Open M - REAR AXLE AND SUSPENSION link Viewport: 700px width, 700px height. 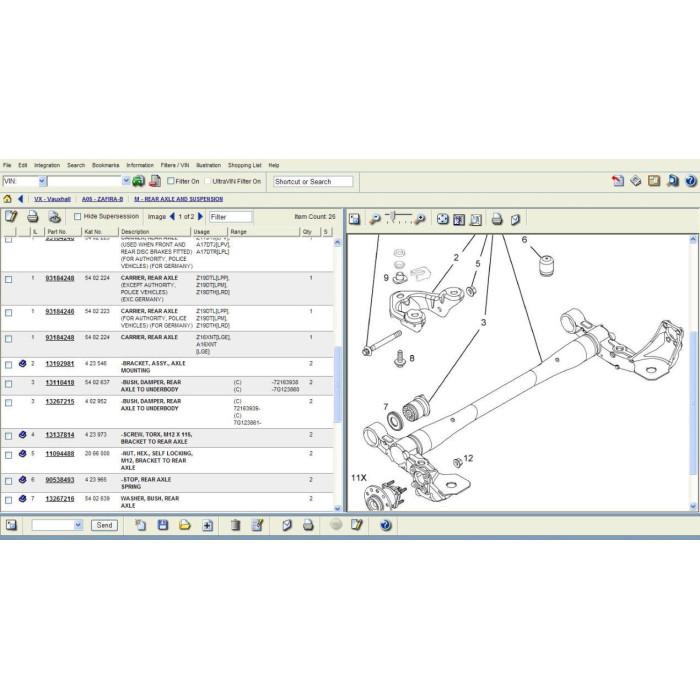(x=179, y=199)
